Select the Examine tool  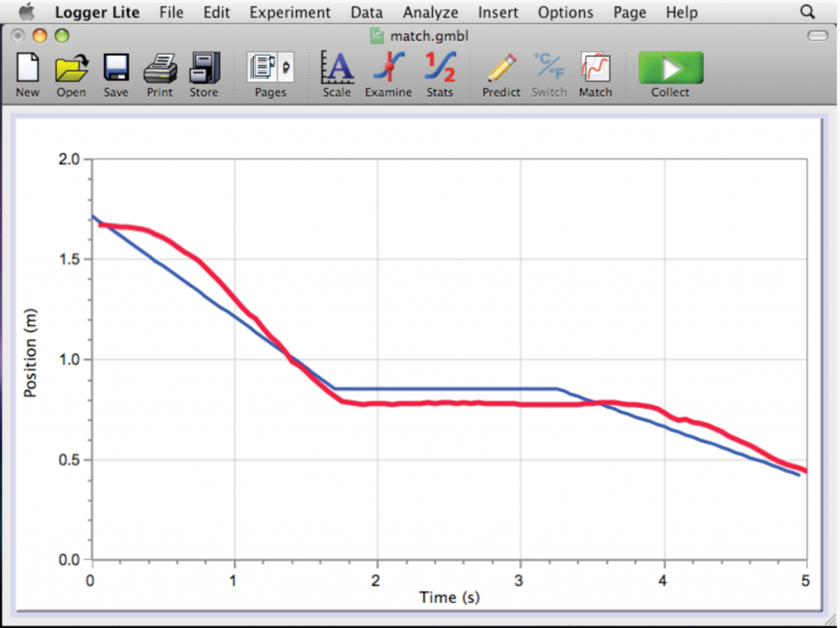pyautogui.click(x=387, y=74)
